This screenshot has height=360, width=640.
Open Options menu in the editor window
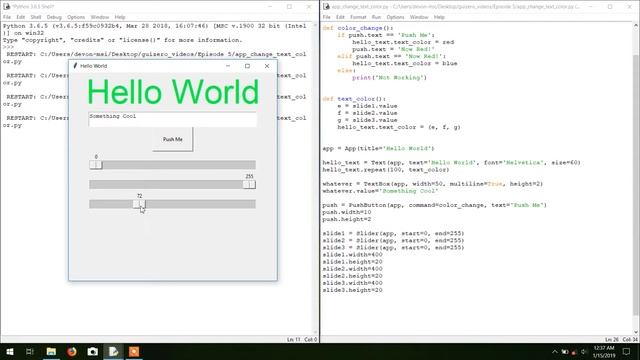[395, 17]
